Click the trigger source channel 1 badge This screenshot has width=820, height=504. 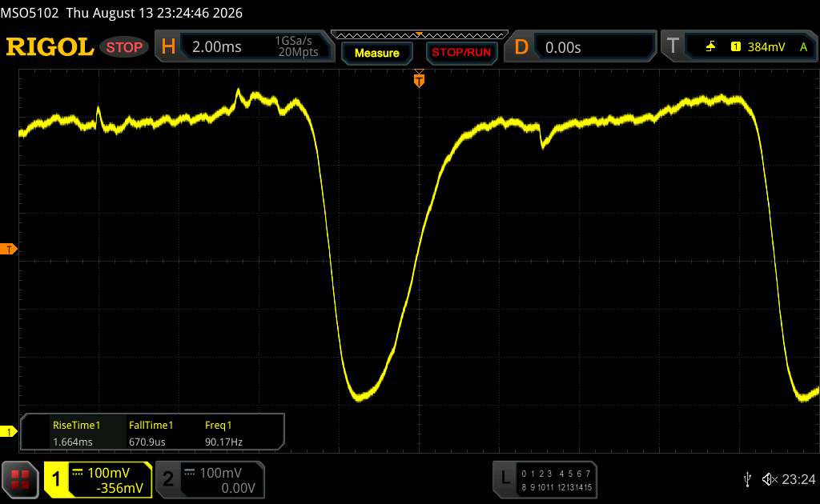pyautogui.click(x=735, y=47)
